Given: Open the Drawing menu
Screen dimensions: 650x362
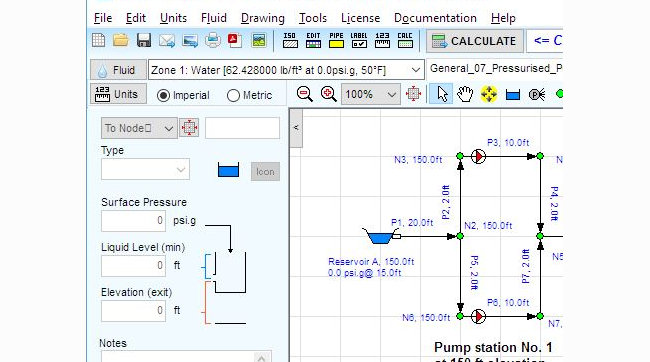Looking at the screenshot, I should coord(262,18).
